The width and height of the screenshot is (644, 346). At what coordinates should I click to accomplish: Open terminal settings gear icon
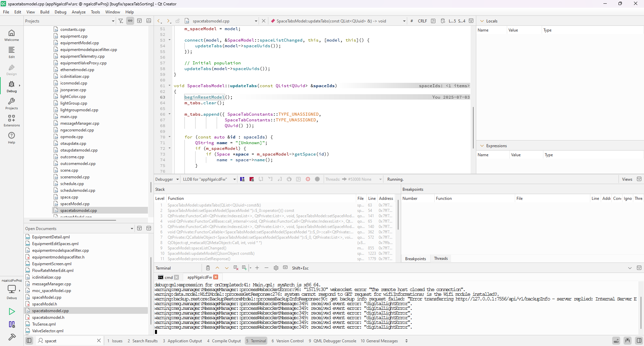click(x=276, y=268)
